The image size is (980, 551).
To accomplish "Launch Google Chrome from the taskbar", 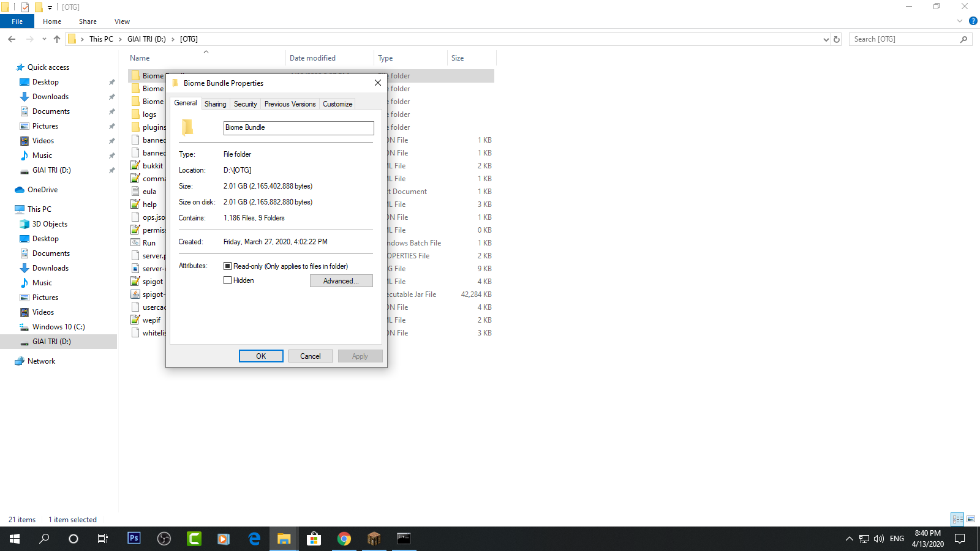I will 344,539.
